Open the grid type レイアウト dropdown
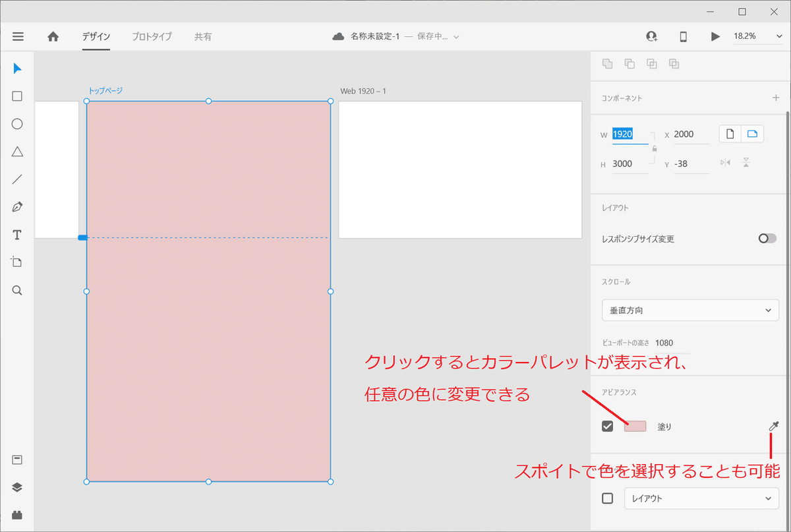 pos(701,498)
